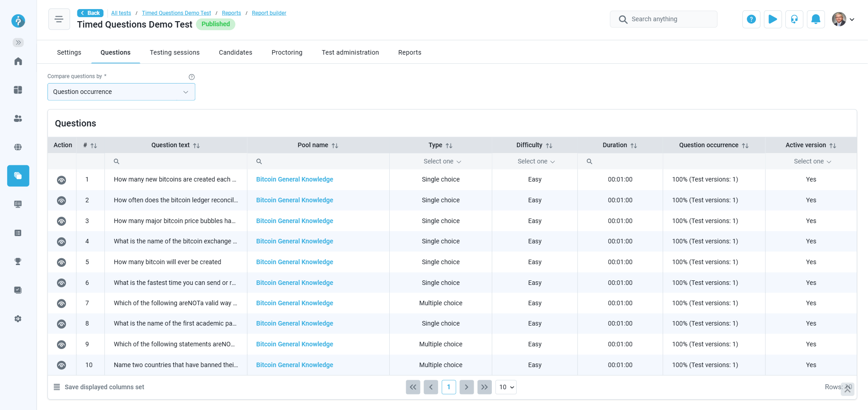Screen dimensions: 868x410
Task: Open the Reports breadcrumb link
Action: tap(231, 13)
